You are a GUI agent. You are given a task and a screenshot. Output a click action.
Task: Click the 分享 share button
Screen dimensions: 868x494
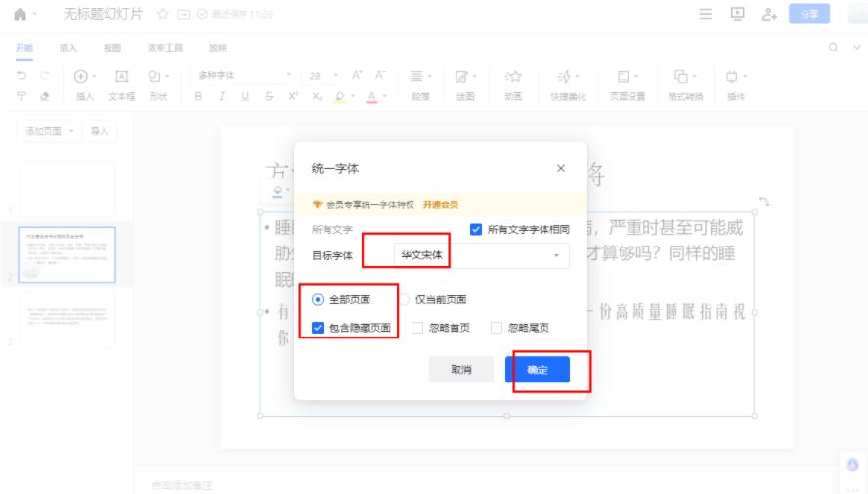point(809,14)
